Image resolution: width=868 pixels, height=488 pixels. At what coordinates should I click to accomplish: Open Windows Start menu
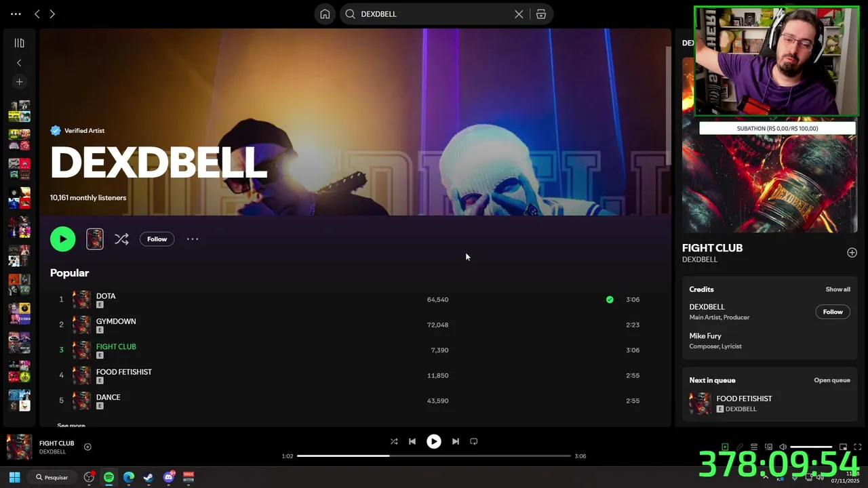point(14,477)
